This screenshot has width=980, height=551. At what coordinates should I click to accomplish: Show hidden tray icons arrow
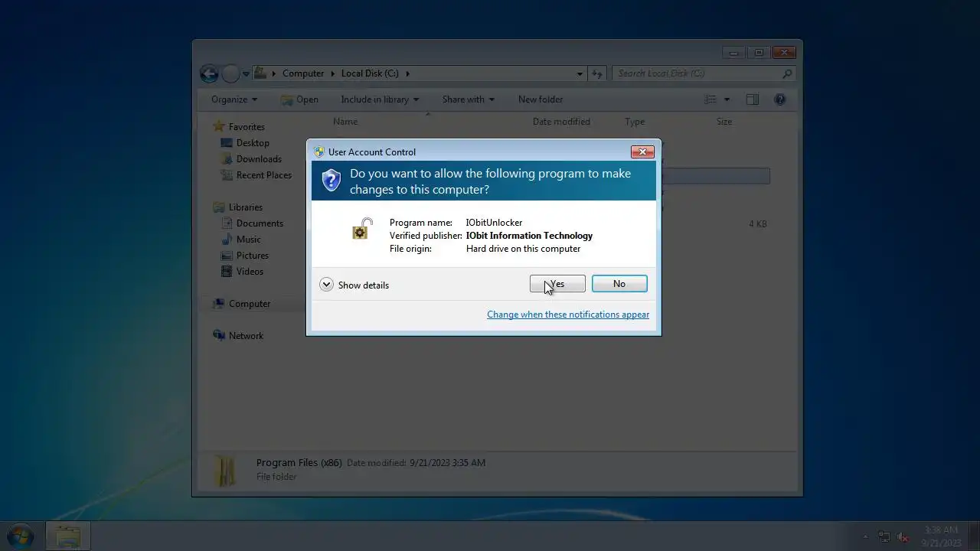pos(866,536)
